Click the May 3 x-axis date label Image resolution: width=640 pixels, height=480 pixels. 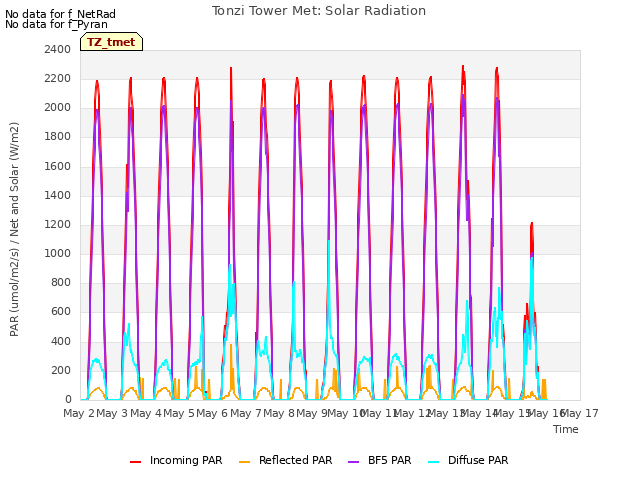click(x=112, y=413)
